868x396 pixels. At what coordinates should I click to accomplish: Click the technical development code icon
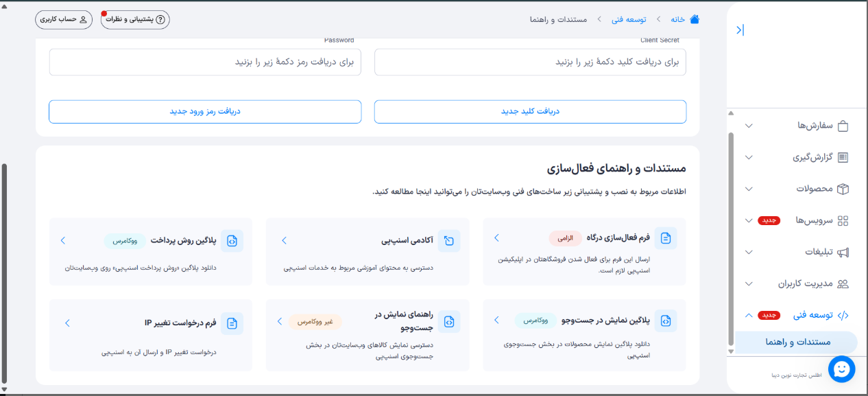(x=843, y=315)
